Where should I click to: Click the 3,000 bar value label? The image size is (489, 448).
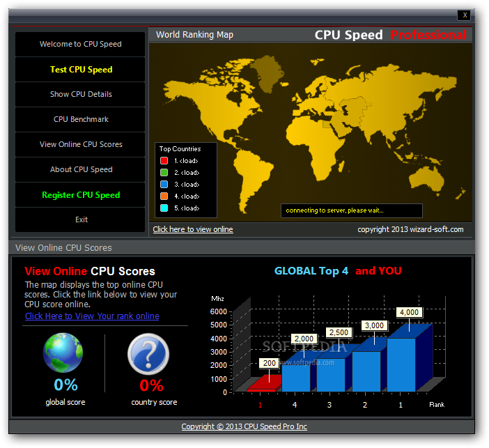(x=374, y=325)
